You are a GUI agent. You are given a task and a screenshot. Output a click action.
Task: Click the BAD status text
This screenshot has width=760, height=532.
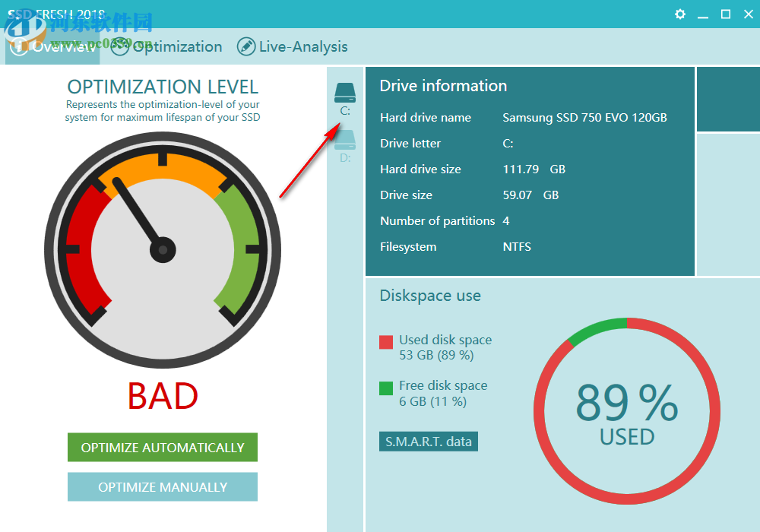[x=163, y=396]
